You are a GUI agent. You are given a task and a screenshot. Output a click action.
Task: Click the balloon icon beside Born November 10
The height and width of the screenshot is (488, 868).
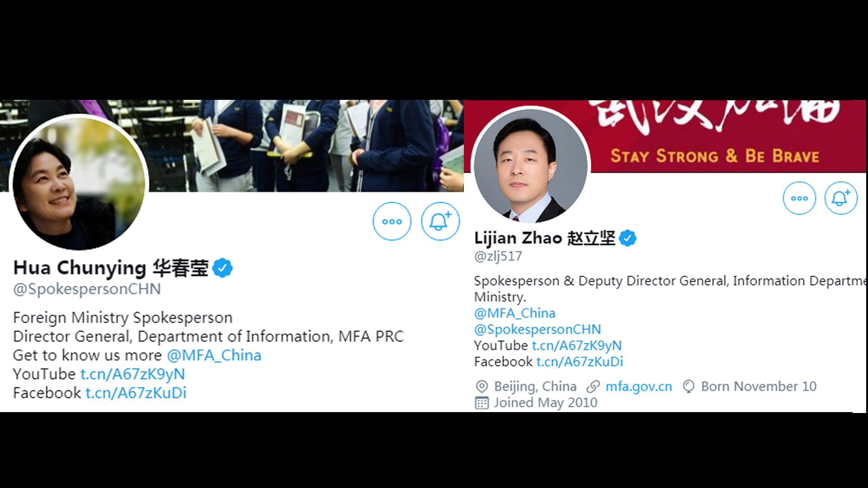click(x=689, y=387)
